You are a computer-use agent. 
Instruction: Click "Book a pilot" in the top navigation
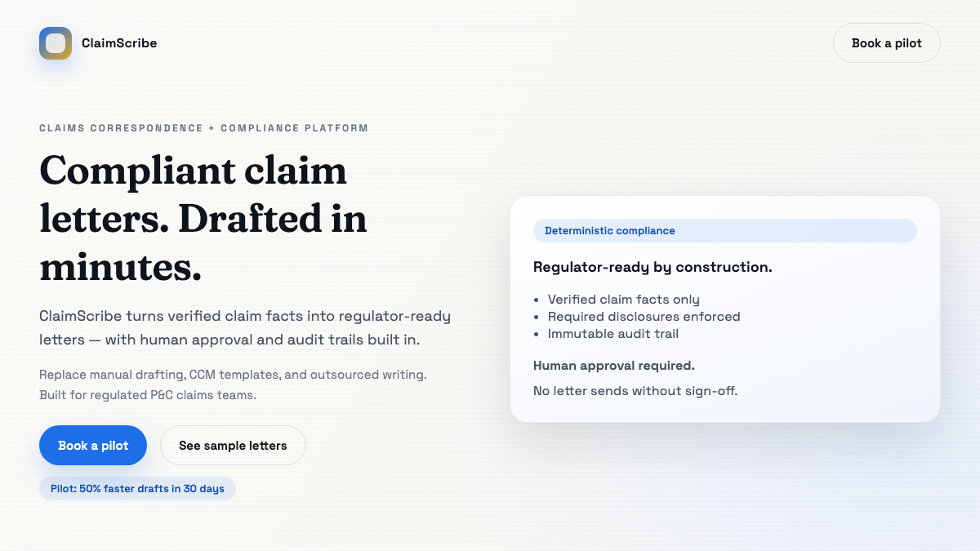point(887,42)
